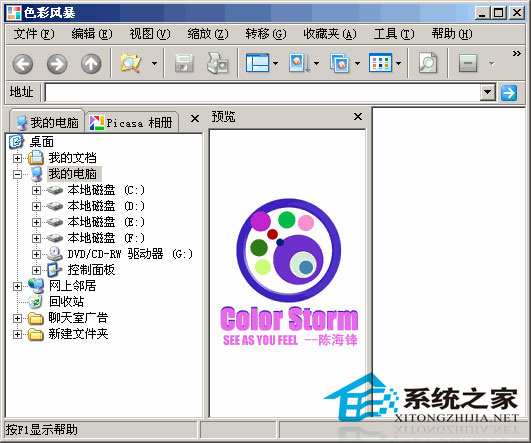Click the magnifier preview page icon
Viewport: 531px width, 443px height.
(x=428, y=63)
